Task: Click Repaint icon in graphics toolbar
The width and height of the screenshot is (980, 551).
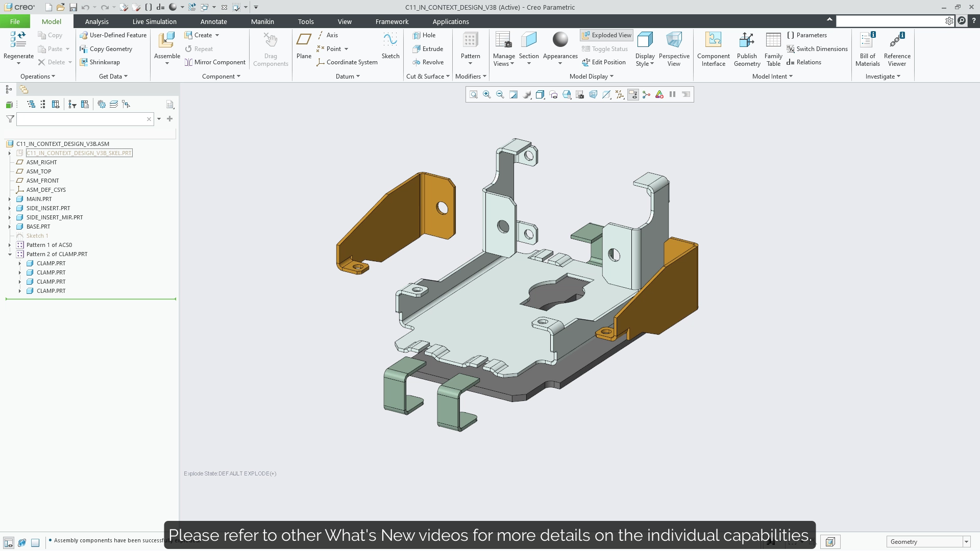Action: (513, 94)
